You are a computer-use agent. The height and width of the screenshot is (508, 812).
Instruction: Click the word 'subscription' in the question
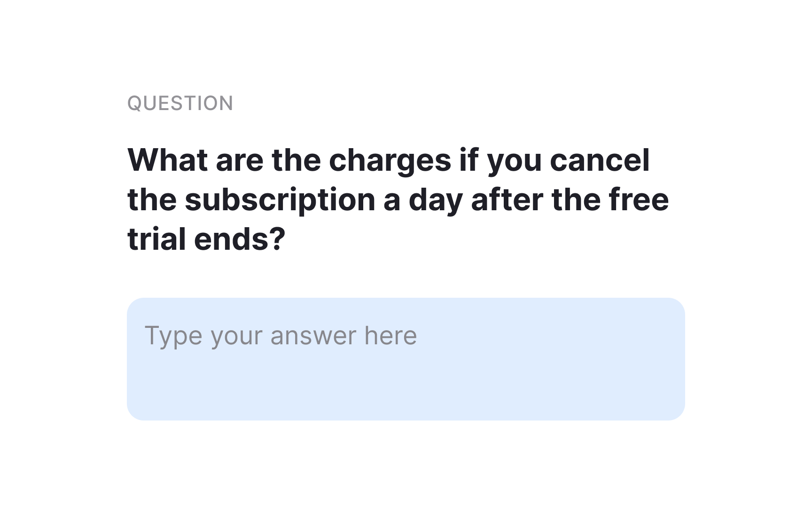point(280,200)
